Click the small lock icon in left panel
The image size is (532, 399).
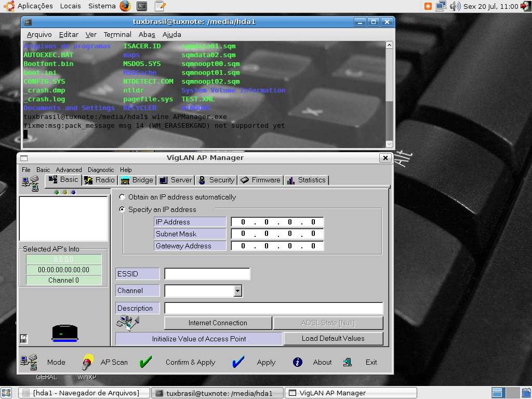pyautogui.click(x=23, y=339)
